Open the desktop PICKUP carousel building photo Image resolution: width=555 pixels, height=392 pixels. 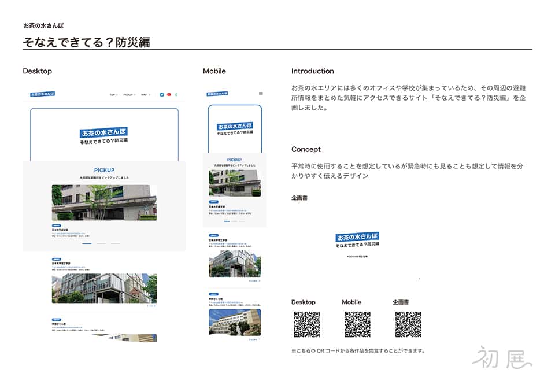[x=104, y=202]
